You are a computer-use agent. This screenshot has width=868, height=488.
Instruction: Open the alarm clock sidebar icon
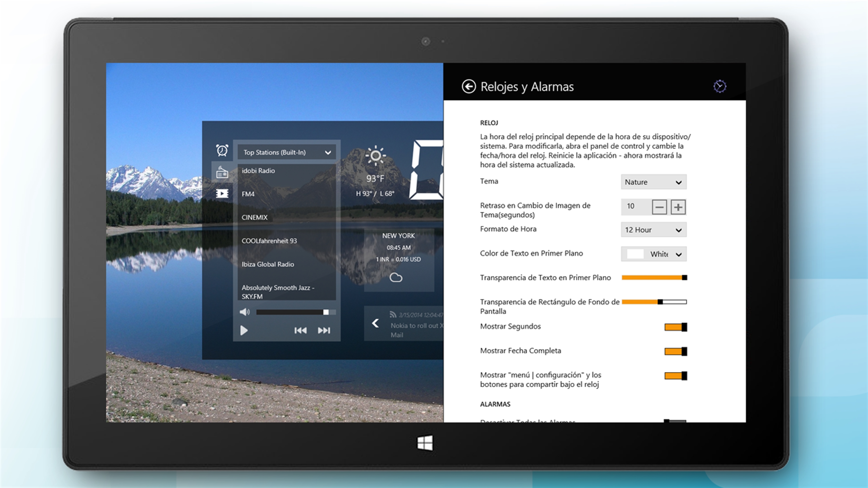point(222,150)
